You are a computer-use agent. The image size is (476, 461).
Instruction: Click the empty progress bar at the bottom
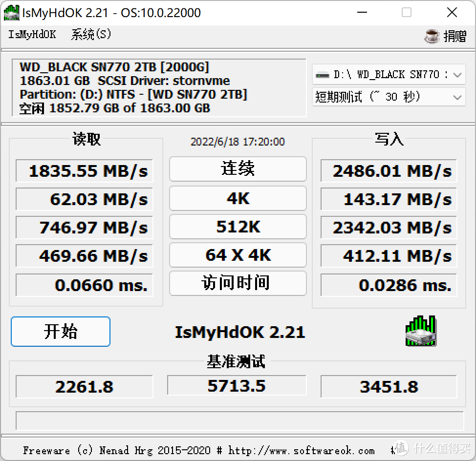click(x=239, y=420)
